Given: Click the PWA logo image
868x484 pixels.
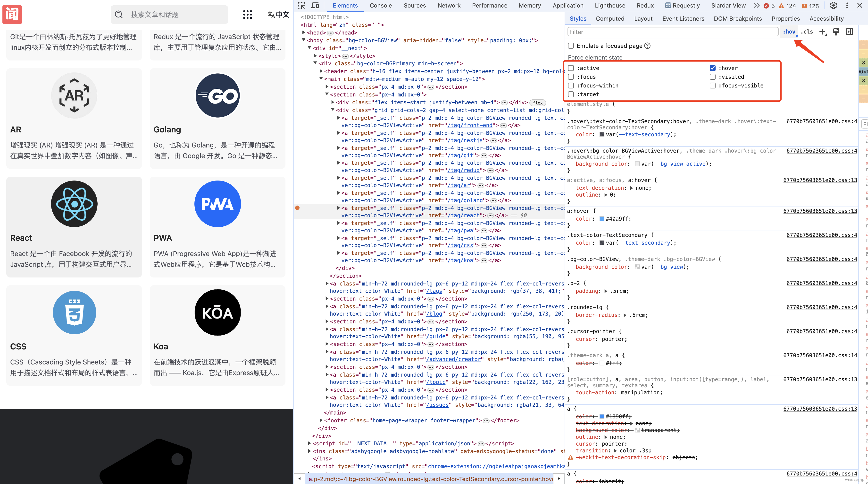Looking at the screenshot, I should tap(218, 204).
